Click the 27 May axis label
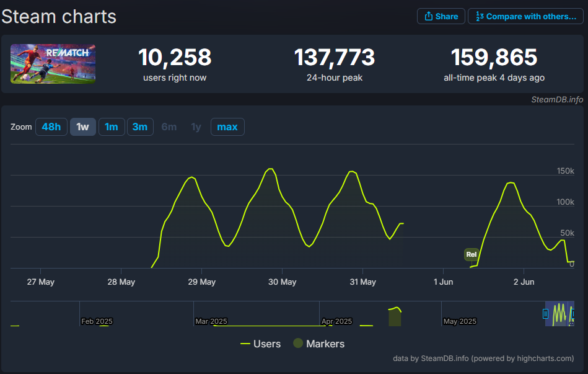This screenshot has height=374, width=588. tap(40, 282)
